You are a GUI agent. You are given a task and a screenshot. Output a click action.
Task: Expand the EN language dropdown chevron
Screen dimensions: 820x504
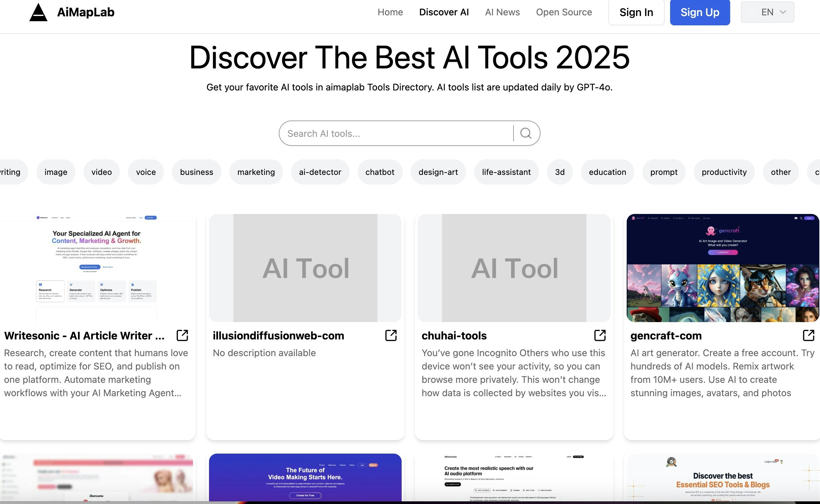click(783, 12)
